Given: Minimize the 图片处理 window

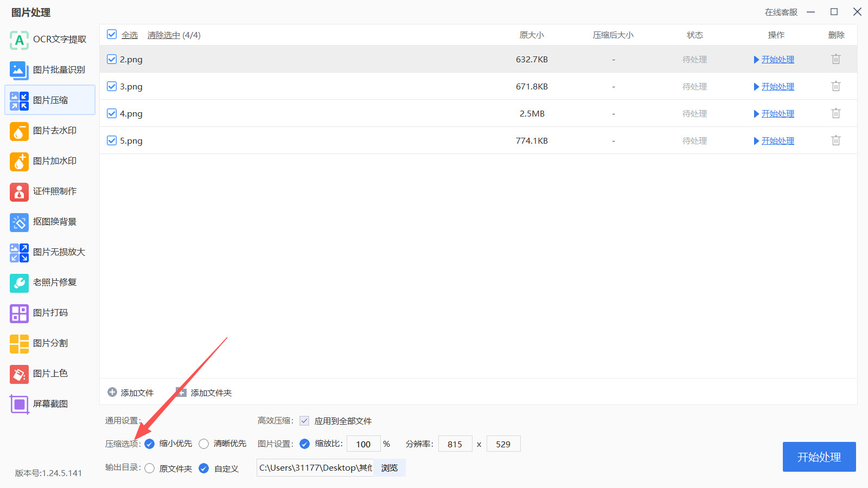Looking at the screenshot, I should 811,12.
